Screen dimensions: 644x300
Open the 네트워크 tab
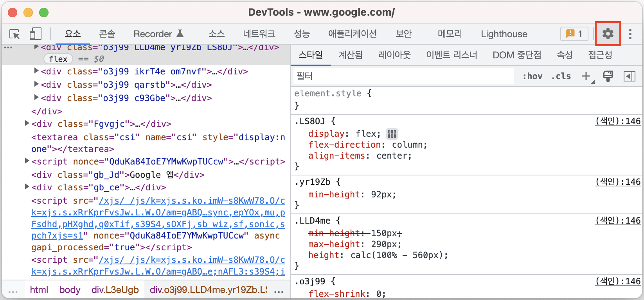click(259, 34)
